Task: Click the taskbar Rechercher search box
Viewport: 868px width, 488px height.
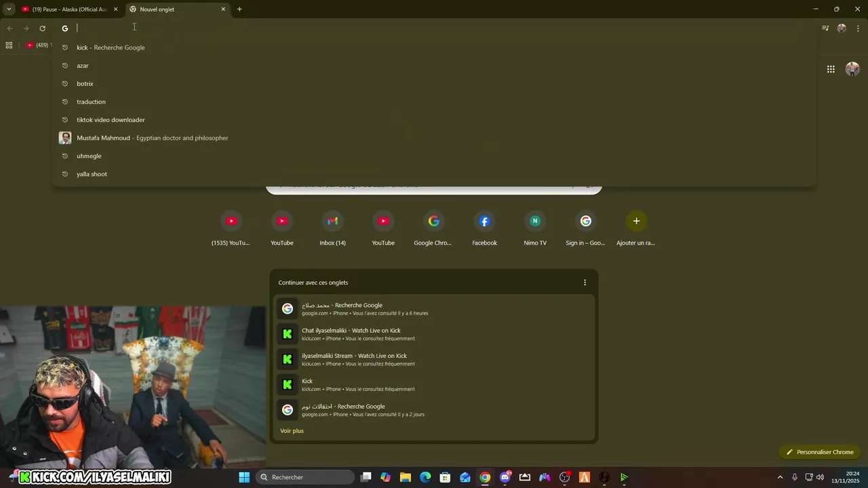Action: 305,477
